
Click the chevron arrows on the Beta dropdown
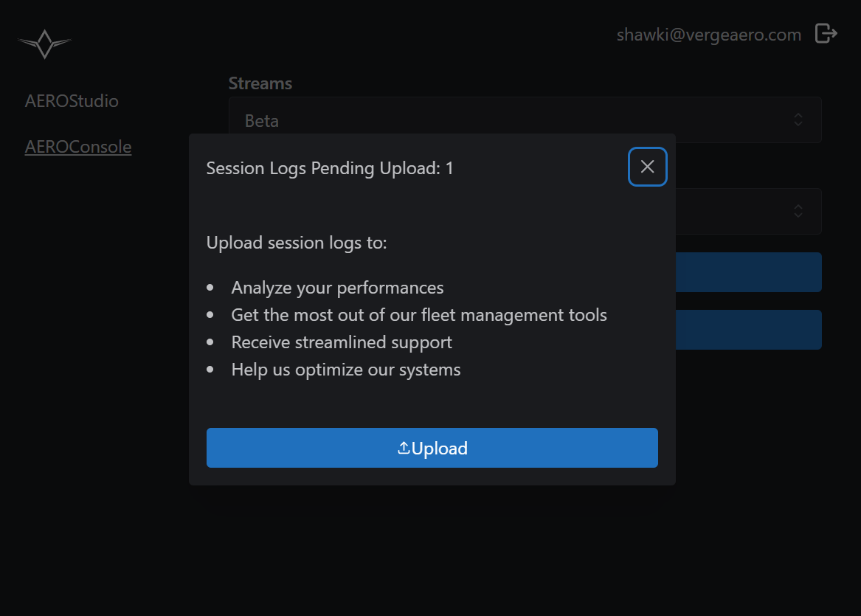click(798, 120)
